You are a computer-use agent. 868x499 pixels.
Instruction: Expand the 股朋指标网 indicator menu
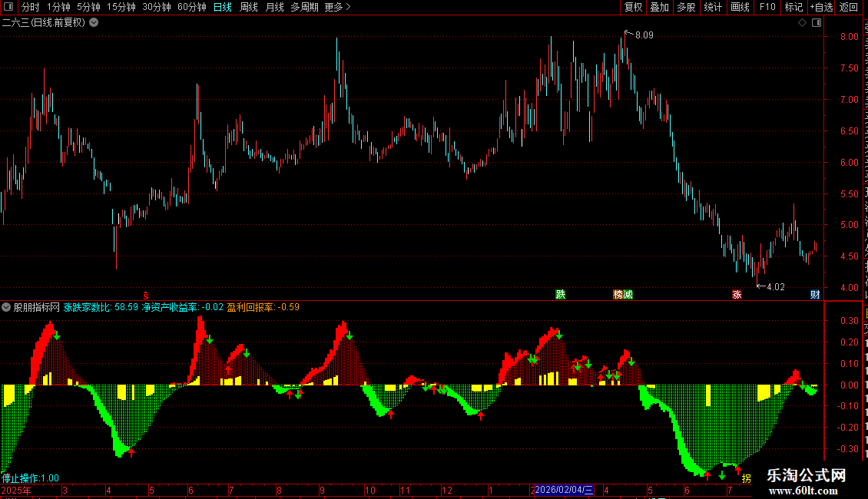(x=6, y=307)
